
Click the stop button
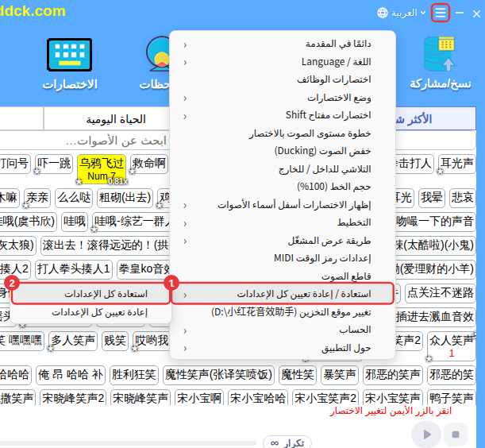pos(456,434)
